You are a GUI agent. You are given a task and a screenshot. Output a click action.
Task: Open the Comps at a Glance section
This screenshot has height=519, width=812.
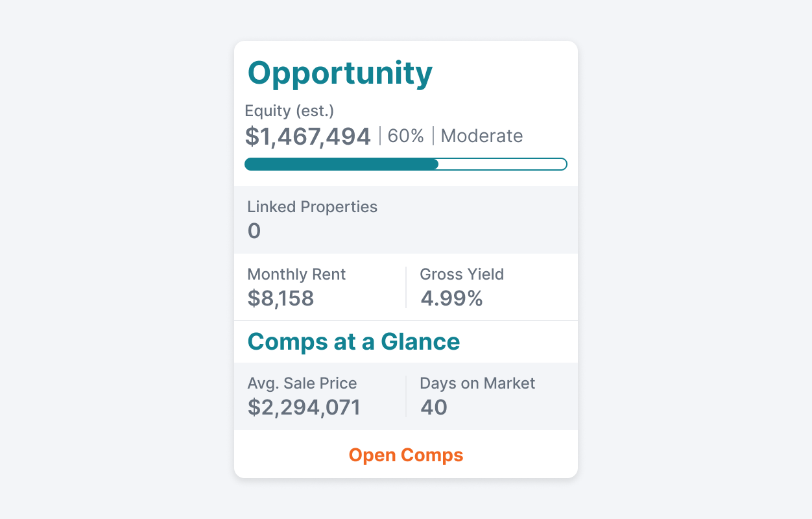(x=353, y=342)
